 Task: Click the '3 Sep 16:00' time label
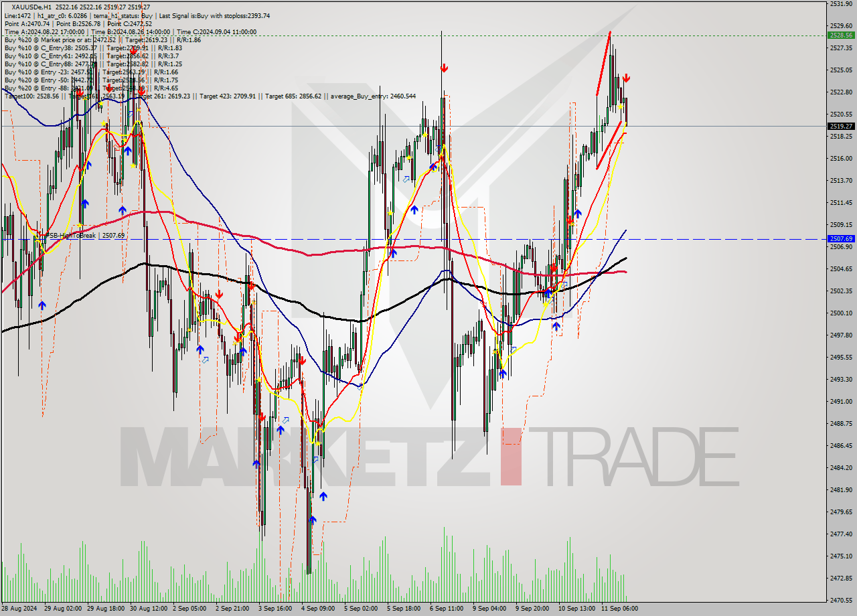pyautogui.click(x=276, y=609)
